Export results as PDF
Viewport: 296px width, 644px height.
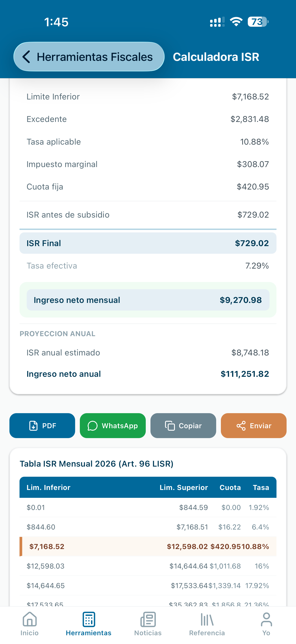coord(42,426)
